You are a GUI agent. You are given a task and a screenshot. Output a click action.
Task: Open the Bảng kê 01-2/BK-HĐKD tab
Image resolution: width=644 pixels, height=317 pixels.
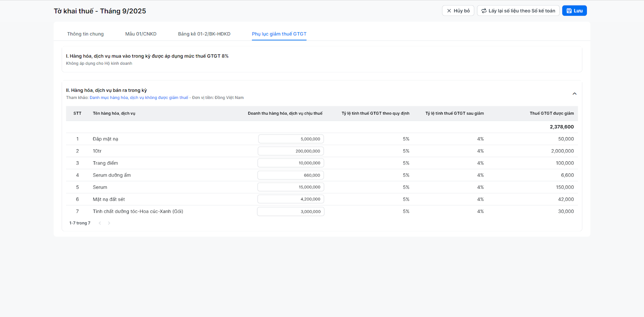204,34
